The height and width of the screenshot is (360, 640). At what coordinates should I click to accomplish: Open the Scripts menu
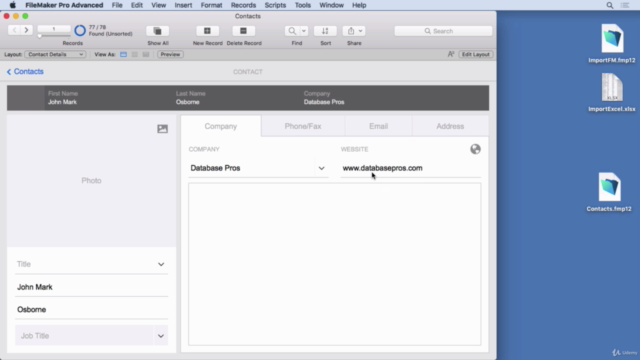click(275, 5)
